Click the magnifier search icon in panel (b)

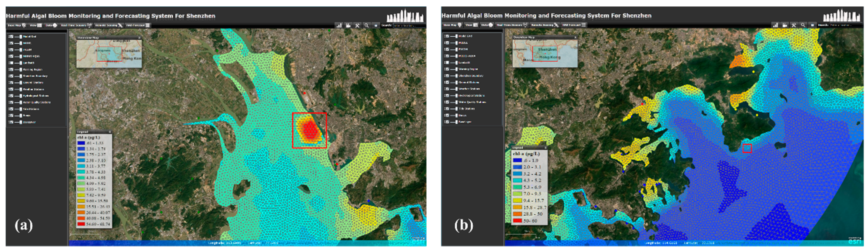pos(803,25)
